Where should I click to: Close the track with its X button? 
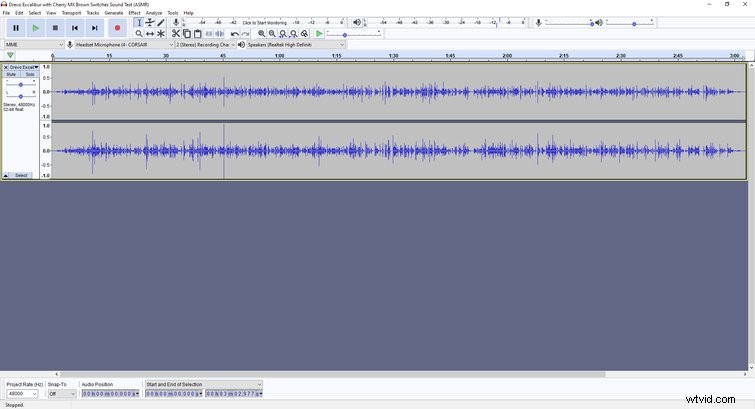[6, 67]
